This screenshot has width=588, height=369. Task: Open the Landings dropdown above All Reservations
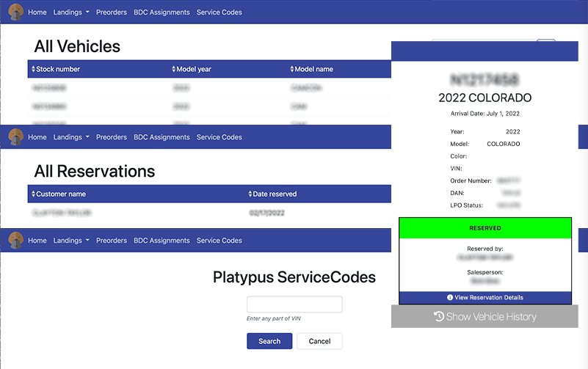coord(71,137)
